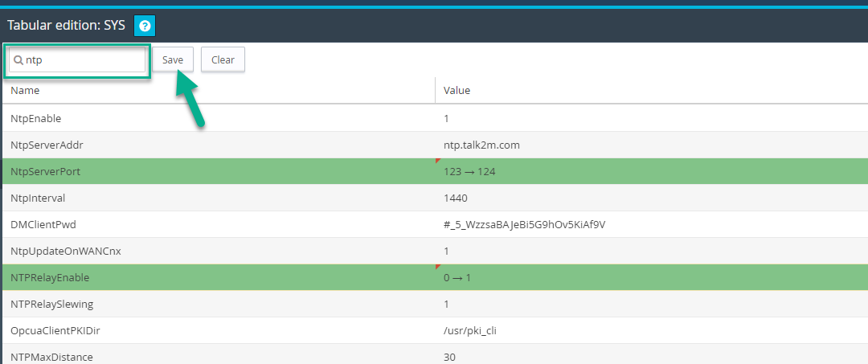Viewport: 868px width, 364px height.
Task: Select the DMClientPwd row name
Action: [43, 225]
